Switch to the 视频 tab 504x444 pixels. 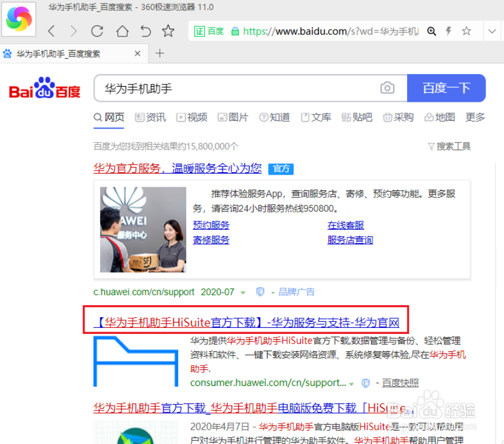click(192, 117)
